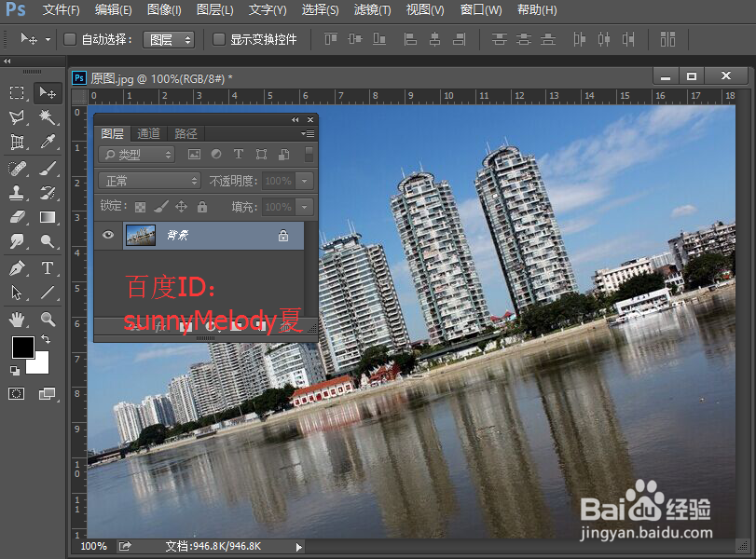Open status bar info arrow

[298, 547]
